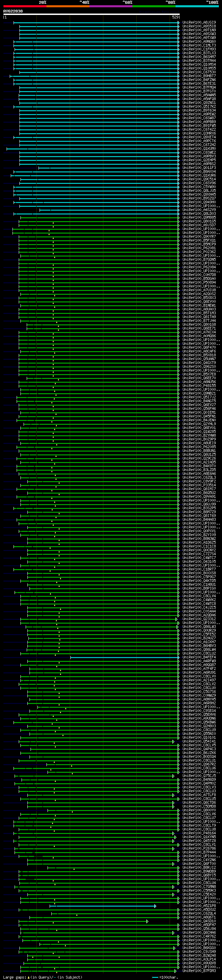This screenshot has height=980, width=222.
Task: Open the UniRef100_P62085 hit
Action: [199, 447]
